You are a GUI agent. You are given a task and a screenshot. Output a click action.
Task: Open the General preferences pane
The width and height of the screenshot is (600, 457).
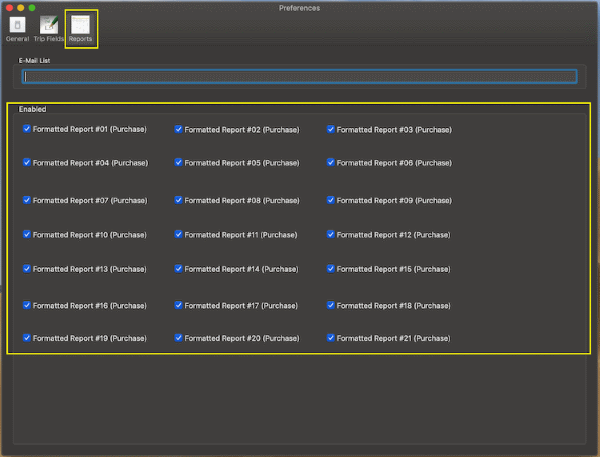pyautogui.click(x=17, y=26)
